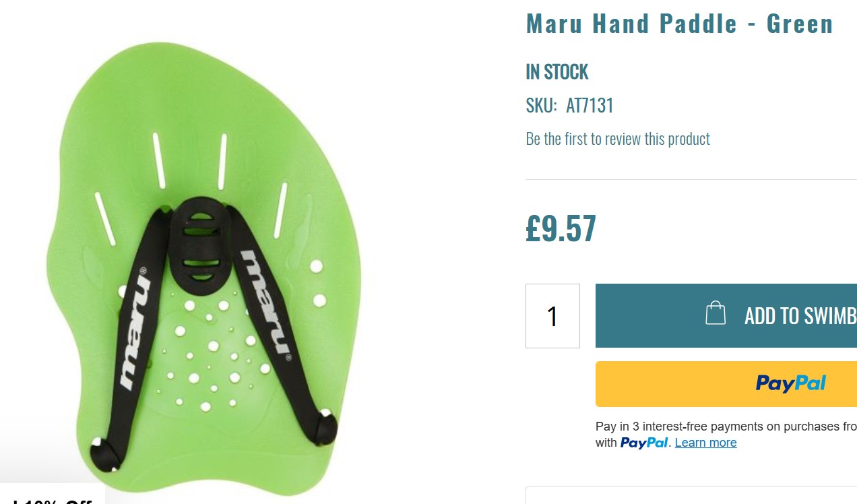Open the Learn more PayPal link

point(705,443)
